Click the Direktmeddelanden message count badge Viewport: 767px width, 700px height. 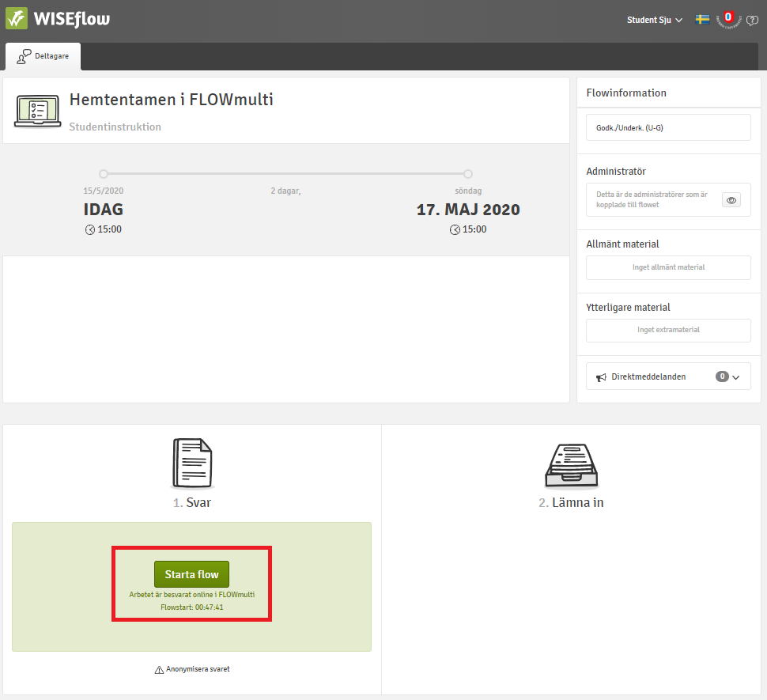click(722, 377)
